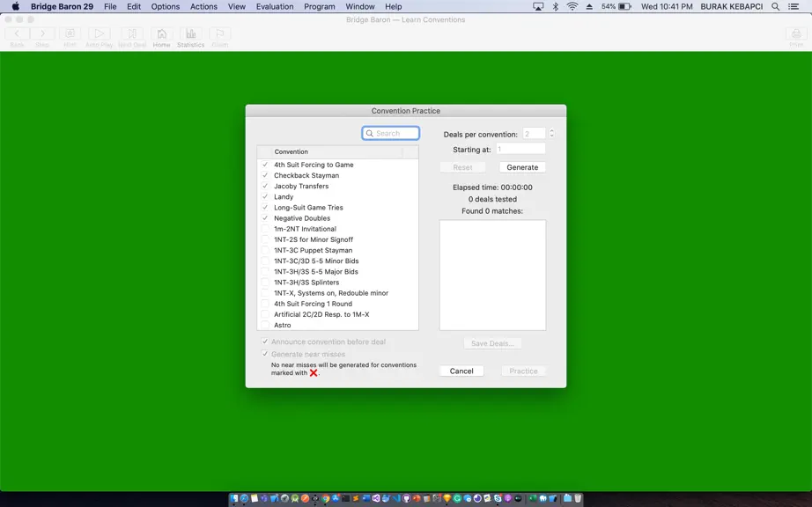812x507 pixels.
Task: Click the Next Deal toolbar icon
Action: (x=132, y=33)
